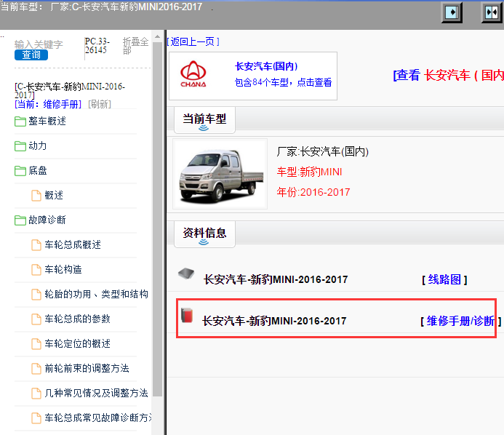
Task: Click 折叠全部 to collapse all tree nodes
Action: [135, 46]
